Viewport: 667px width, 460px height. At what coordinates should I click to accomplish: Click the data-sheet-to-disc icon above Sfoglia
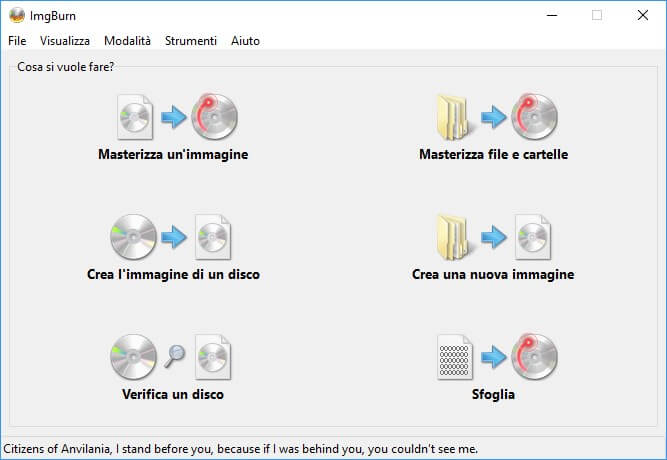pos(493,357)
